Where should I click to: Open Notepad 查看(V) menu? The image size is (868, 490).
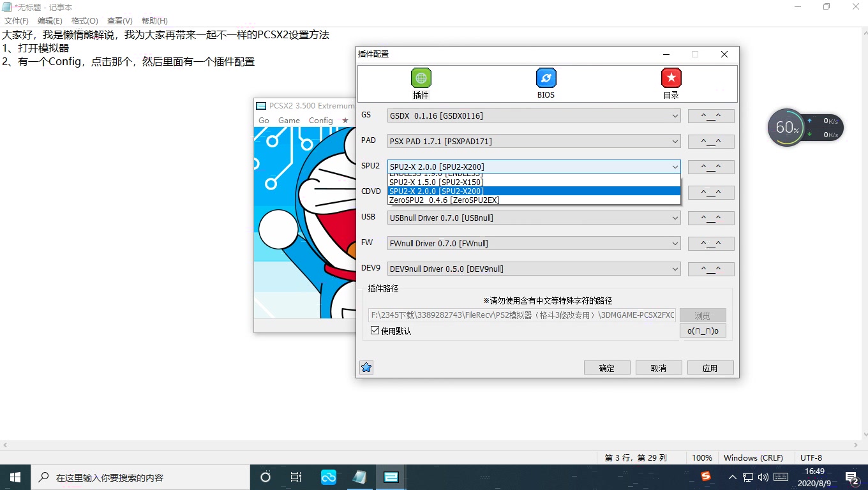point(120,21)
